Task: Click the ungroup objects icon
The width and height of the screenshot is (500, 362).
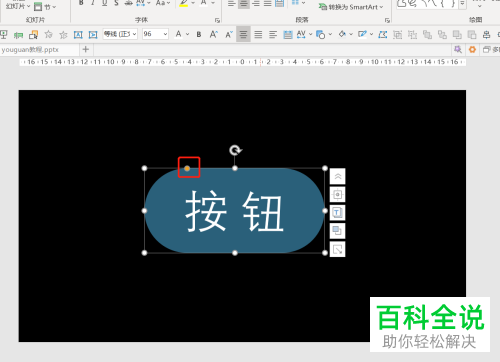Action: [412, 34]
